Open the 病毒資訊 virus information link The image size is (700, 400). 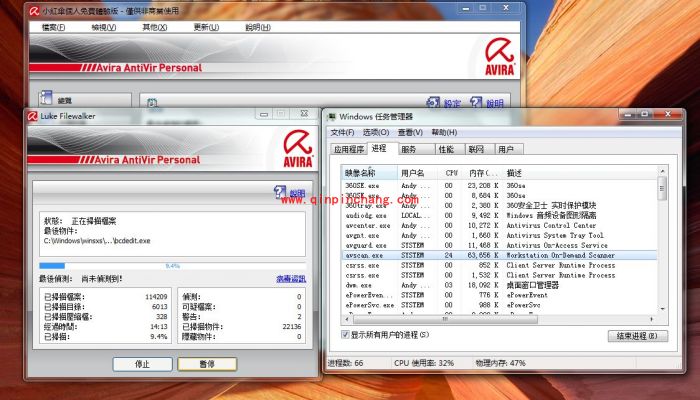click(x=291, y=279)
